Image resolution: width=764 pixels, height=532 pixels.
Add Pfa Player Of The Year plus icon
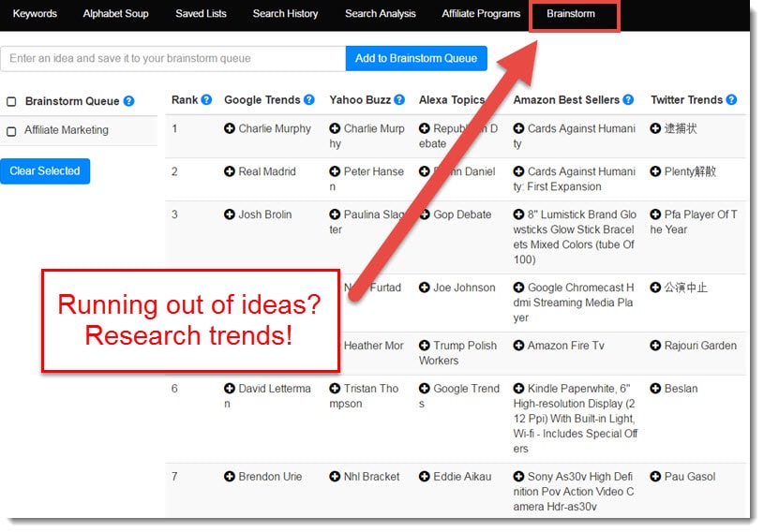coord(655,214)
